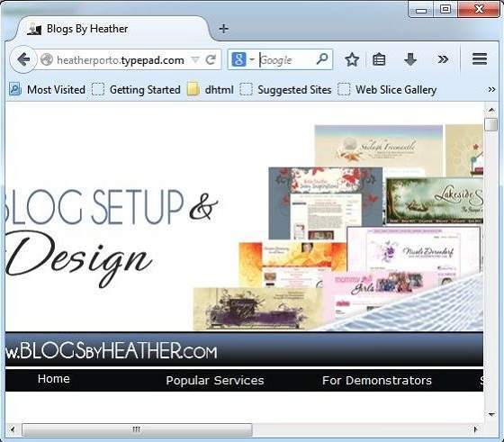Viewport: 504px width, 442px height.
Task: Click the horizontal scrollbar thumb
Action: coord(137,429)
